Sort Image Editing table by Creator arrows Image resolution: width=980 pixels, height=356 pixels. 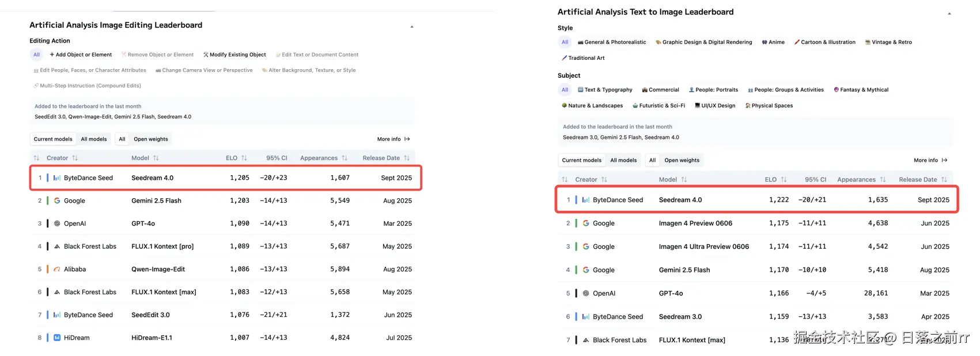(x=75, y=158)
